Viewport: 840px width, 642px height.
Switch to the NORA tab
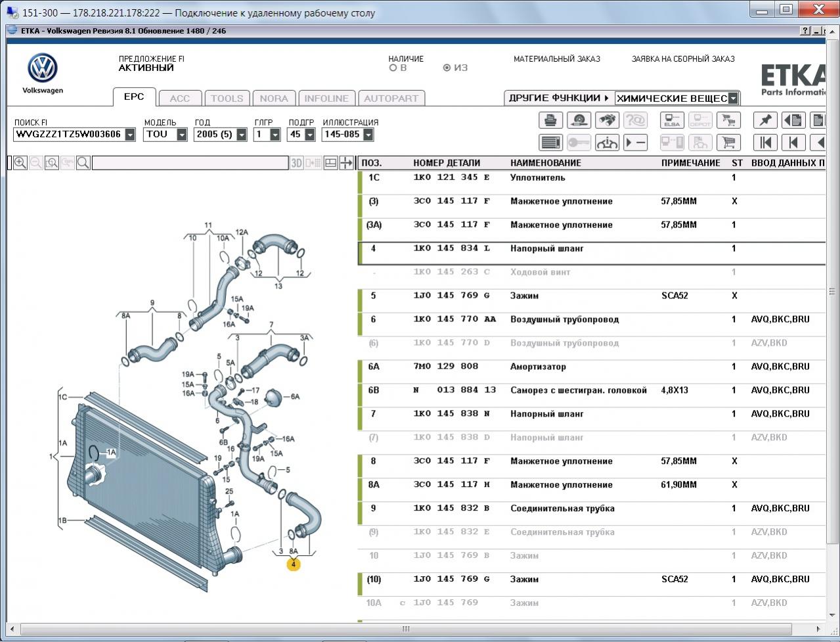coord(274,99)
